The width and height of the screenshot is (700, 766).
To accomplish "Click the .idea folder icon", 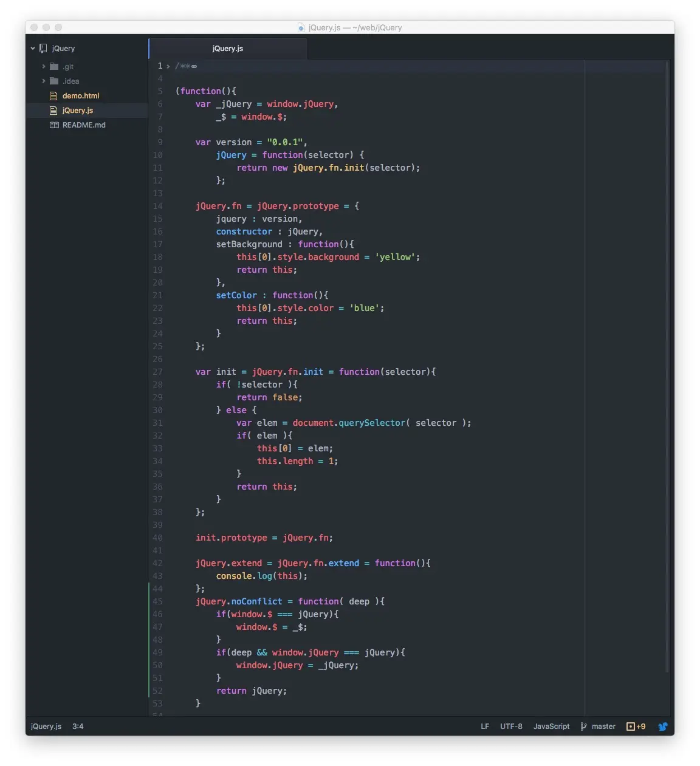I will tap(54, 81).
